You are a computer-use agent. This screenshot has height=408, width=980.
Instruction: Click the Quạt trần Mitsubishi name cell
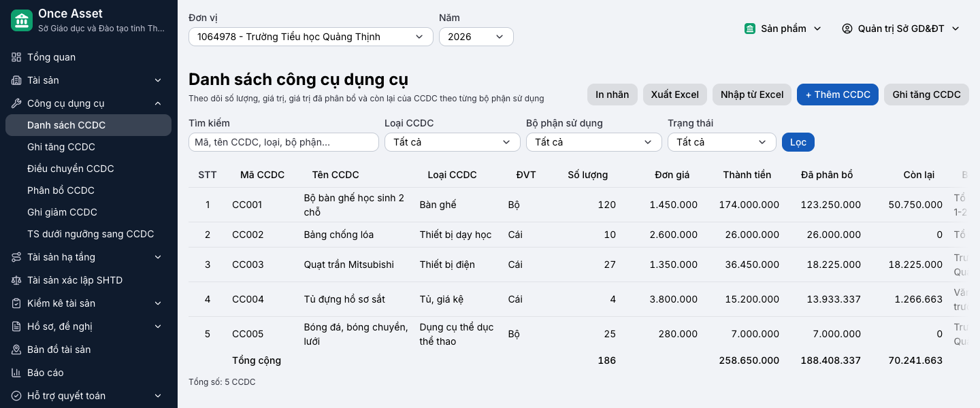(x=349, y=265)
